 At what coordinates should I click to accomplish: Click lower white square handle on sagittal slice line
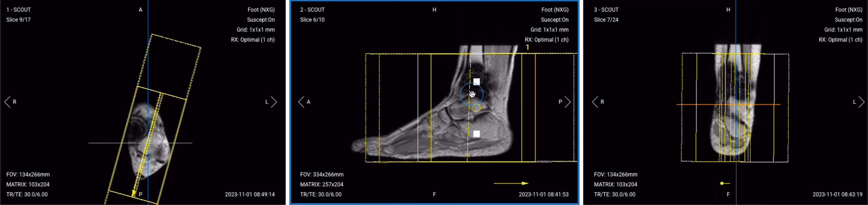point(477,134)
